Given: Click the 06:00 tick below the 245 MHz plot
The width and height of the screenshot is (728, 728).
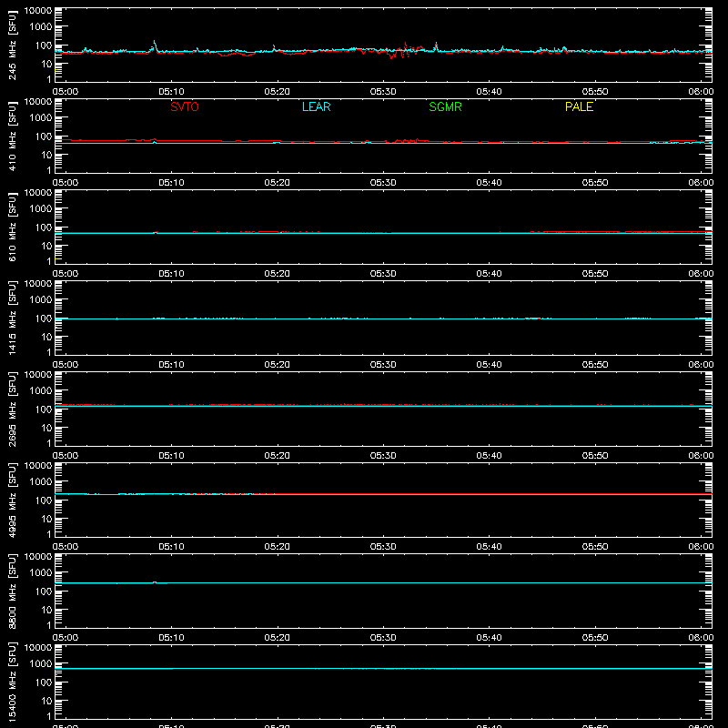Looking at the screenshot, I should [701, 92].
